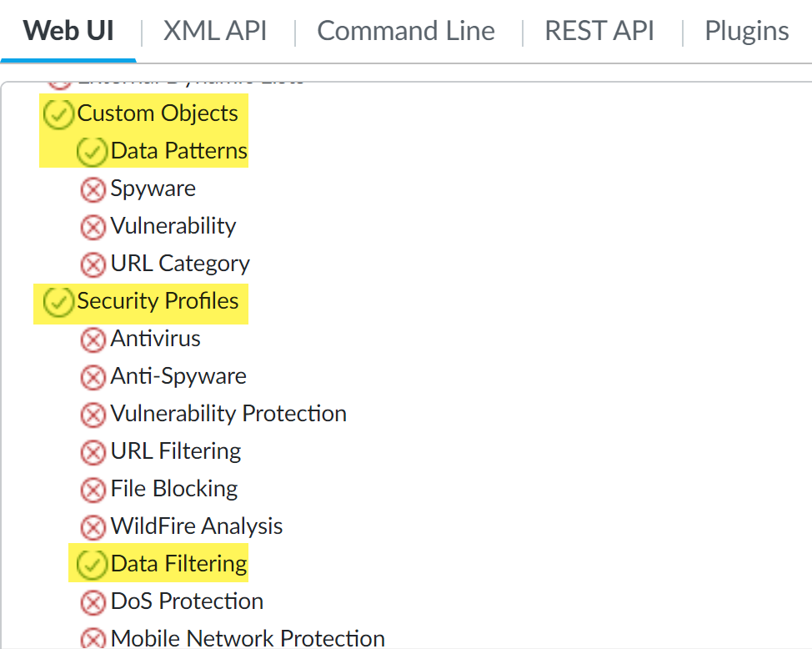Toggle the Security Profiles green check icon

[x=58, y=302]
